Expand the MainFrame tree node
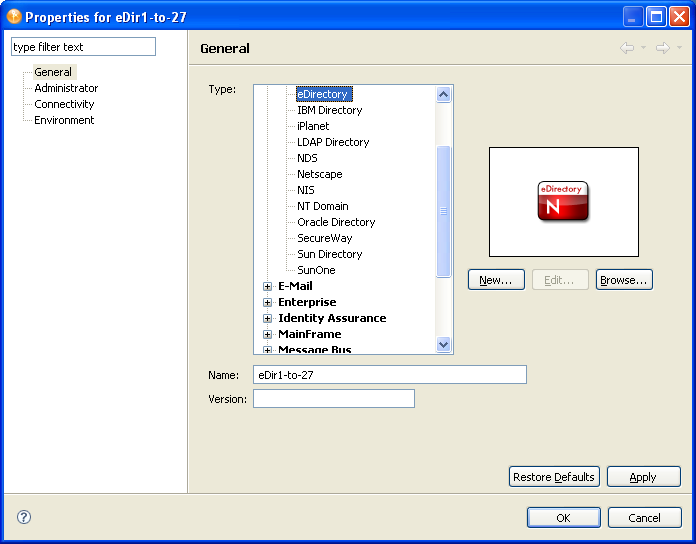This screenshot has height=544, width=696. [267, 334]
